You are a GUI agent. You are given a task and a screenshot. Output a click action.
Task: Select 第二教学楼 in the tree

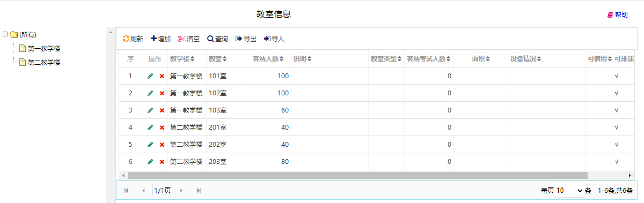click(44, 63)
